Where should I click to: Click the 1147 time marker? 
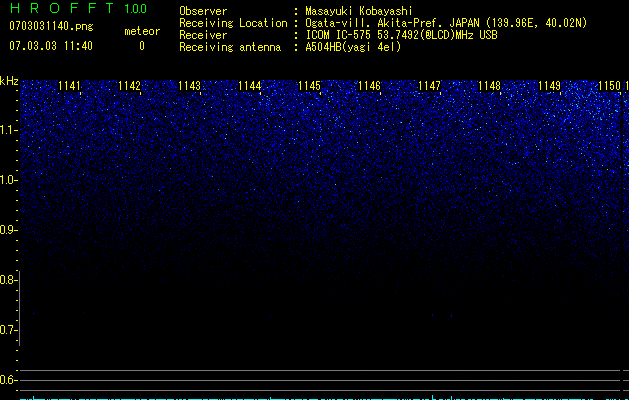[x=429, y=86]
